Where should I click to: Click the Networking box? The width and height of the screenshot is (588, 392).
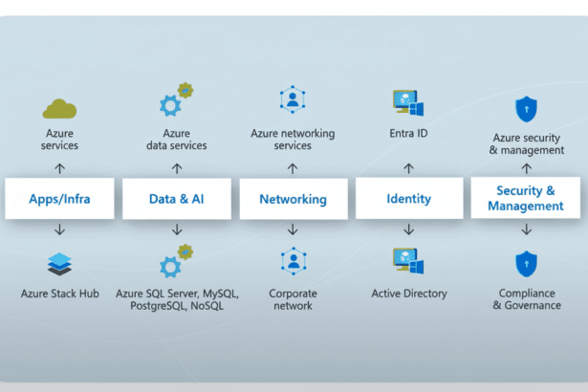point(293,199)
